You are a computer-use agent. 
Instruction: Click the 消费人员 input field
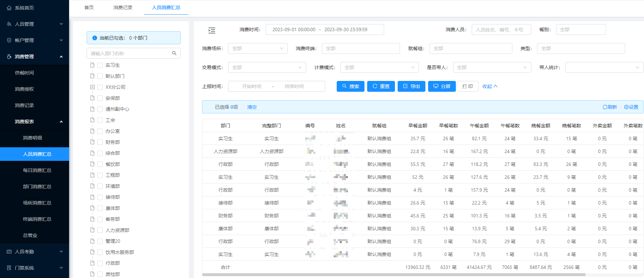click(502, 29)
